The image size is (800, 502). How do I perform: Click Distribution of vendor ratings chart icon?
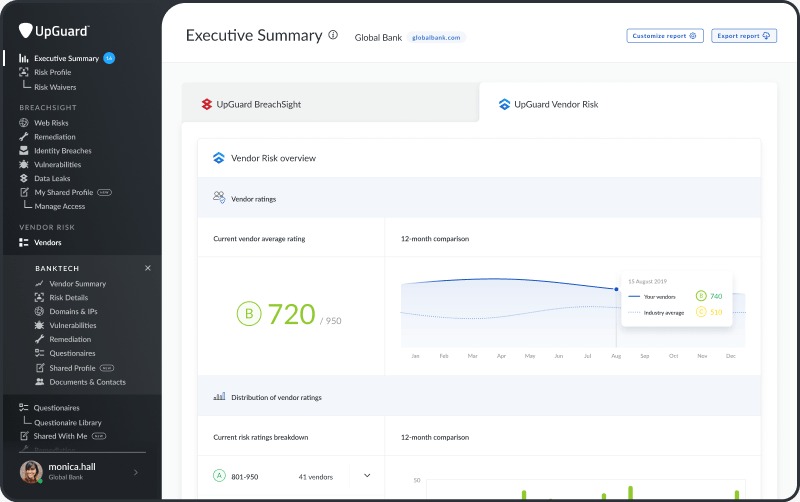[x=219, y=396]
